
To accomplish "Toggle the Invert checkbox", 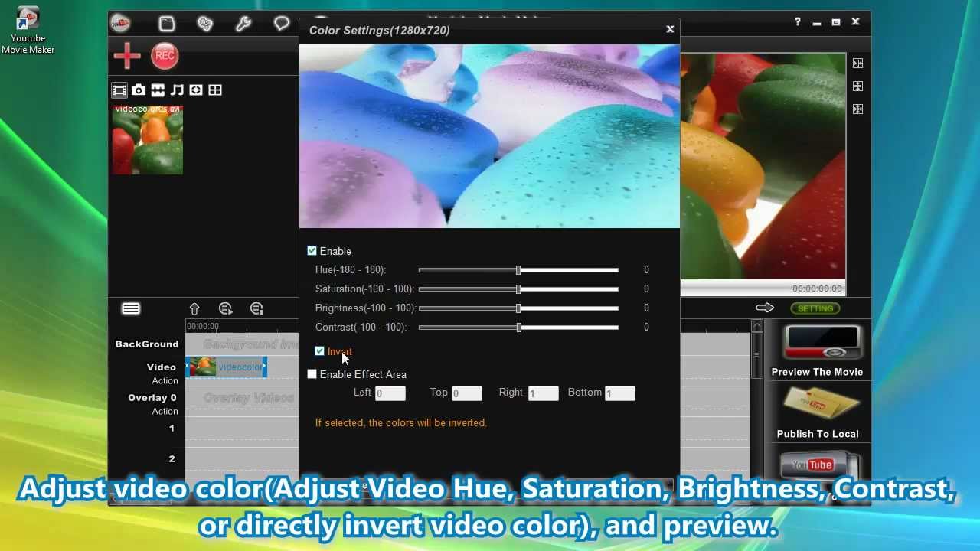I will pos(320,351).
